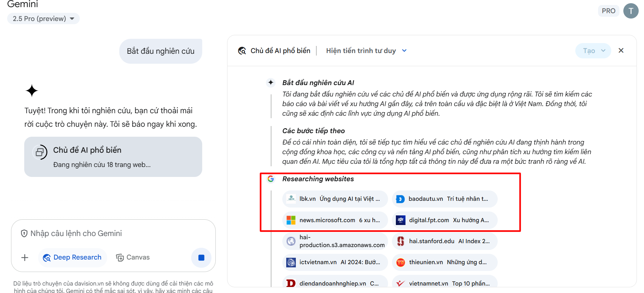Stop the response with square button
Viewport: 644px width, 293px height.
(201, 257)
